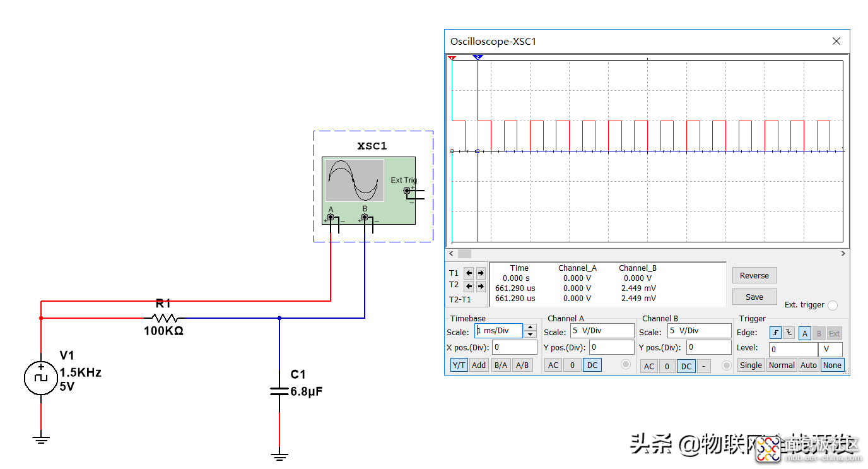
Task: Click Channel A Y pos.(Div) field
Action: click(611, 347)
